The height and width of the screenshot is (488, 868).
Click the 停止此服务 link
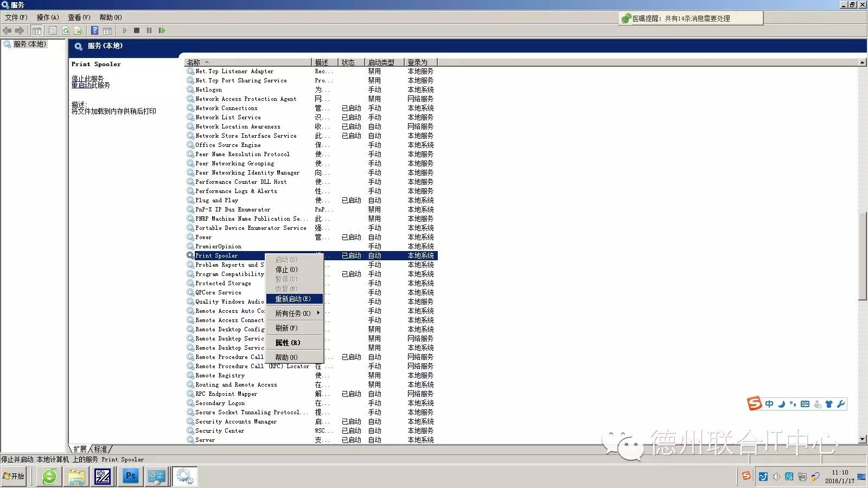click(87, 79)
